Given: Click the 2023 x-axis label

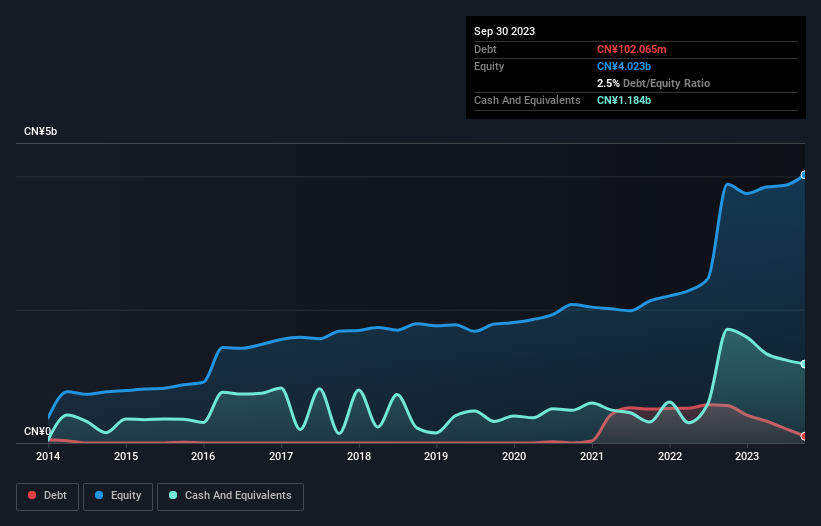Looking at the screenshot, I should tap(747, 456).
